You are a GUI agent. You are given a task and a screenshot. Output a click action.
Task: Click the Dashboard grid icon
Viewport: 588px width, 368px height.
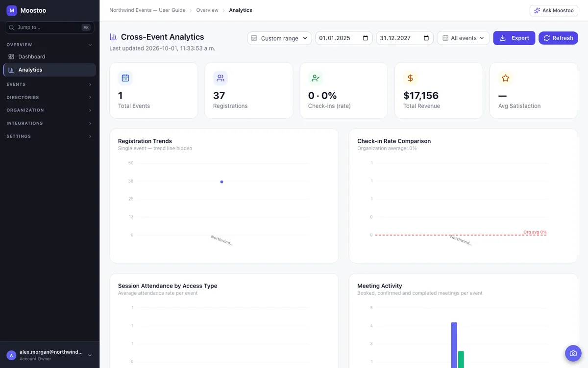click(x=11, y=57)
